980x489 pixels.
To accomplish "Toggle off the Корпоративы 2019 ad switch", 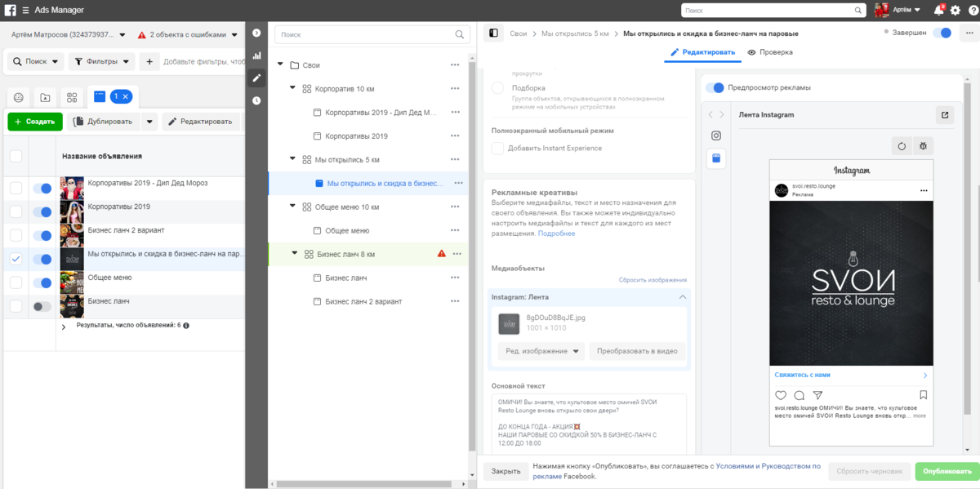I will pyautogui.click(x=42, y=212).
